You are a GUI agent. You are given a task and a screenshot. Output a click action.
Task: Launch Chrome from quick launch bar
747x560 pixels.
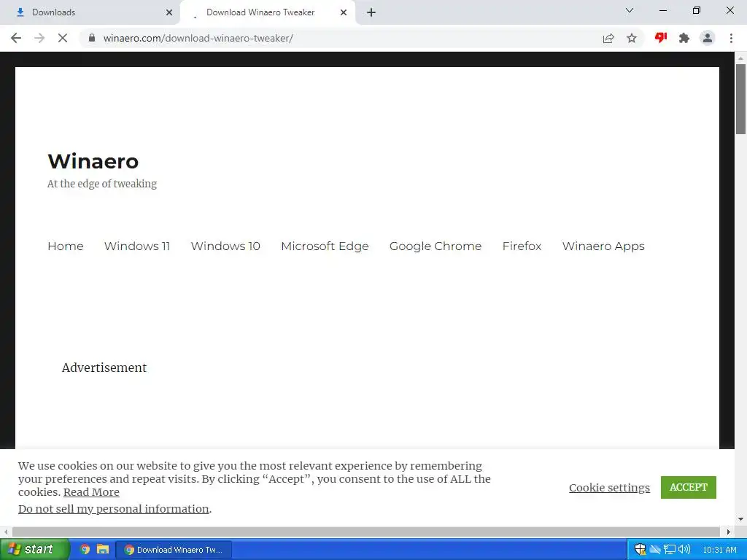85,549
